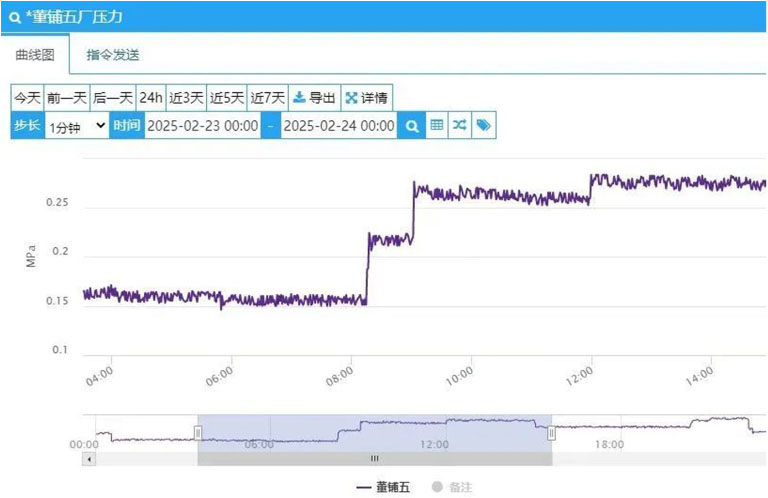The width and height of the screenshot is (768, 498).
Task: Select the 近3天 range
Action: (x=186, y=97)
